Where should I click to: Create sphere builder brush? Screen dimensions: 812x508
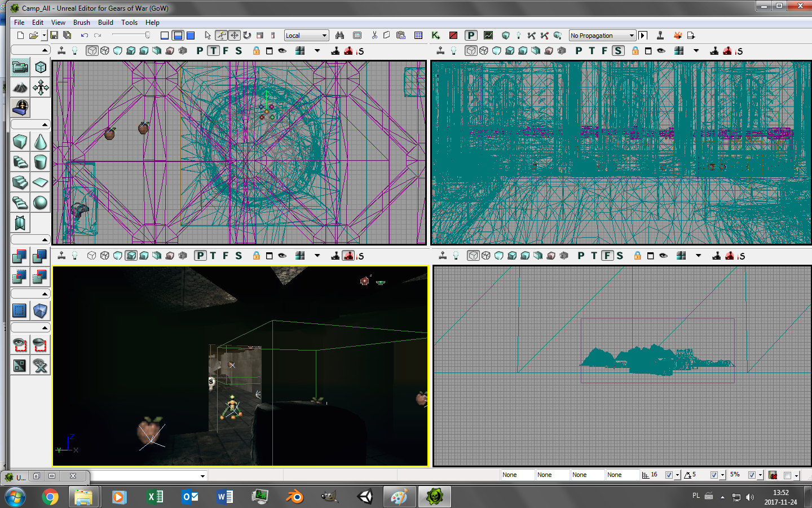(x=41, y=203)
